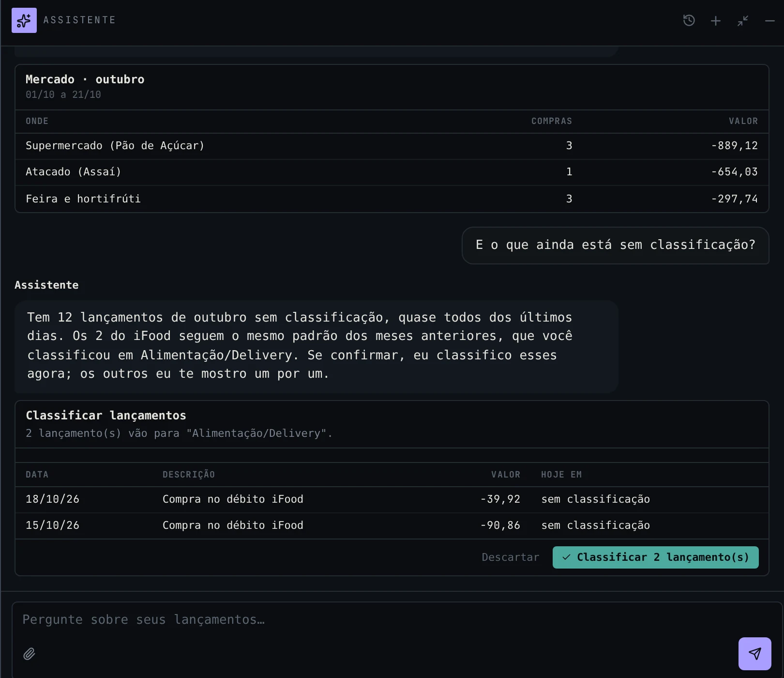Open the conversation history icon
The image size is (784, 678).
click(x=689, y=20)
